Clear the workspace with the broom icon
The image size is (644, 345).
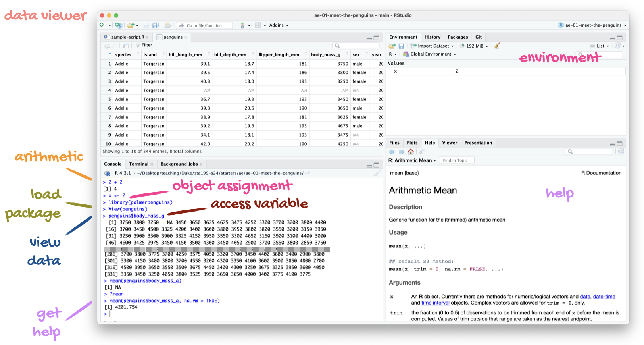[x=497, y=46]
